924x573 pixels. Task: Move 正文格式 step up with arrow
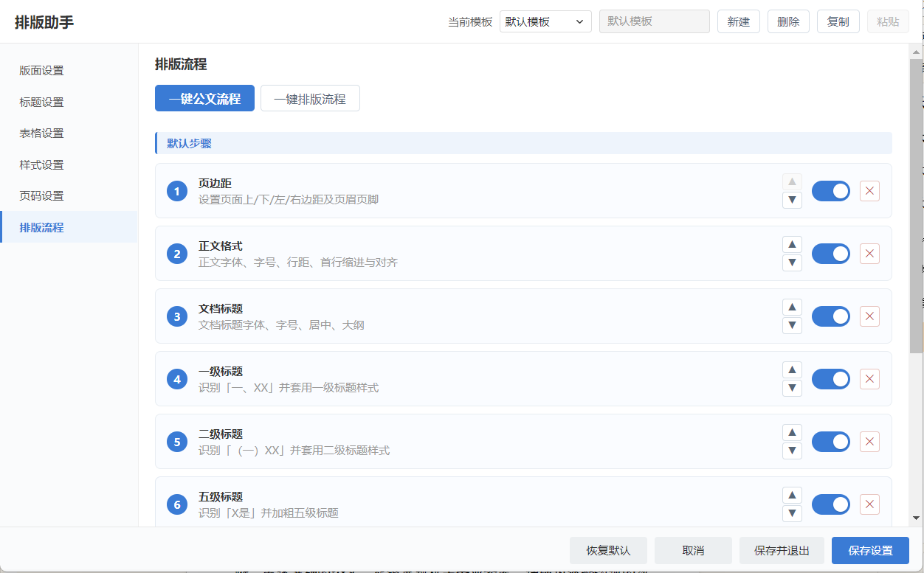pyautogui.click(x=792, y=245)
